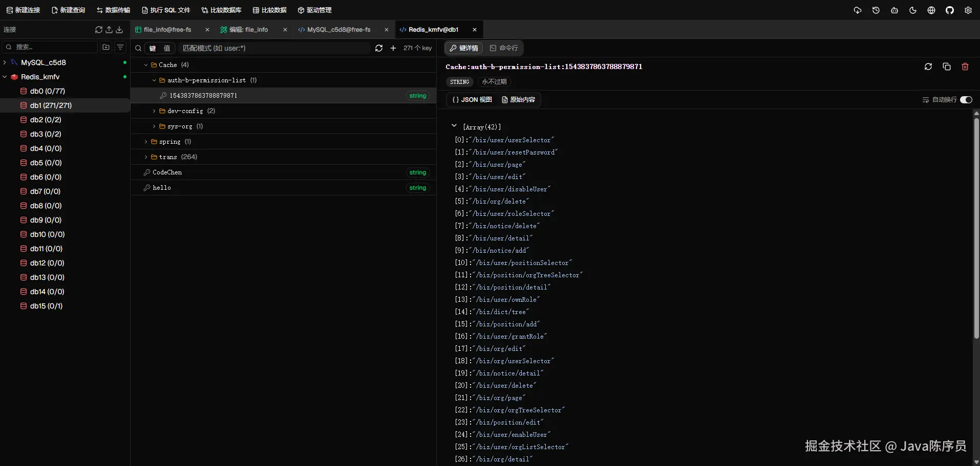
Task: Open the 命令行 tab
Action: (x=504, y=48)
